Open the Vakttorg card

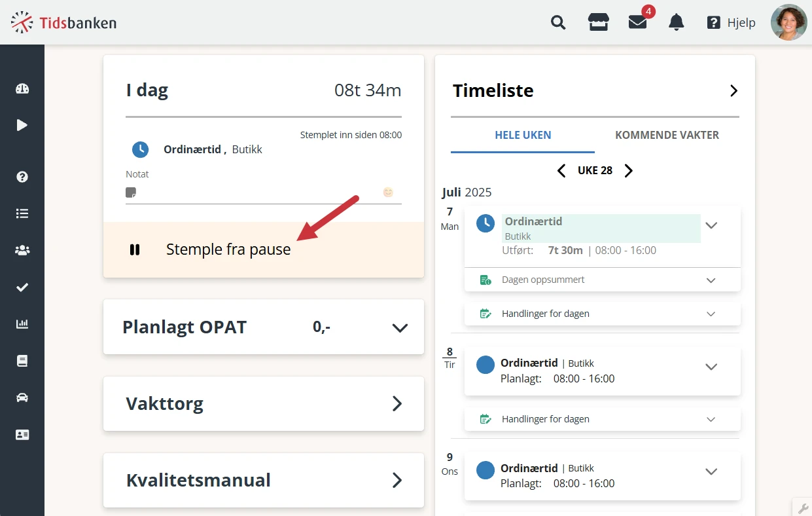(x=264, y=403)
